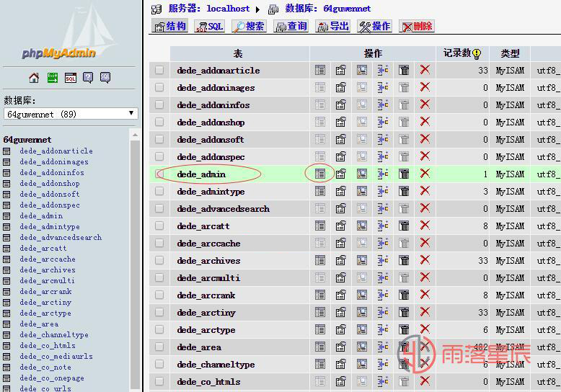The height and width of the screenshot is (392, 561).
Task: Open the SQL query window icon
Action: point(71,78)
